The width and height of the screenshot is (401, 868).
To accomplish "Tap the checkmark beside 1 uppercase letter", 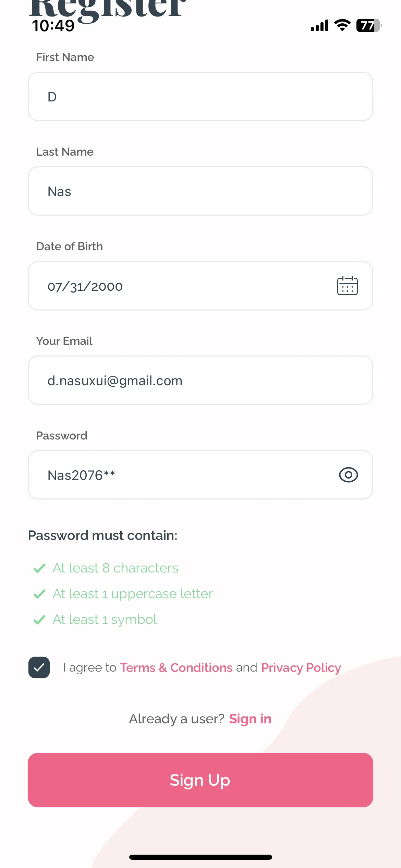I will (x=39, y=594).
